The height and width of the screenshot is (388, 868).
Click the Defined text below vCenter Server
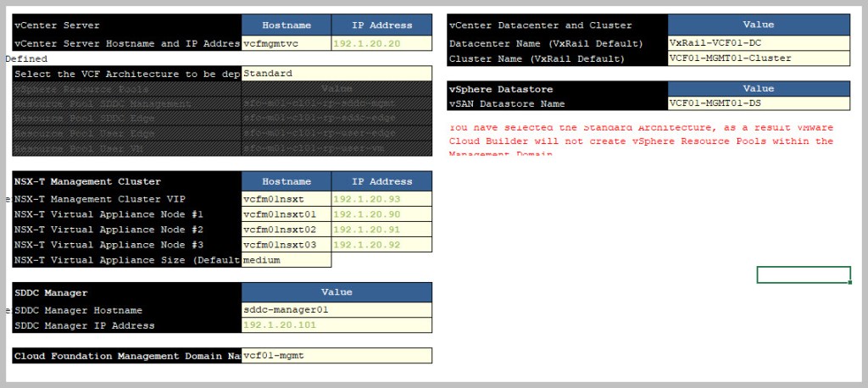[x=26, y=58]
